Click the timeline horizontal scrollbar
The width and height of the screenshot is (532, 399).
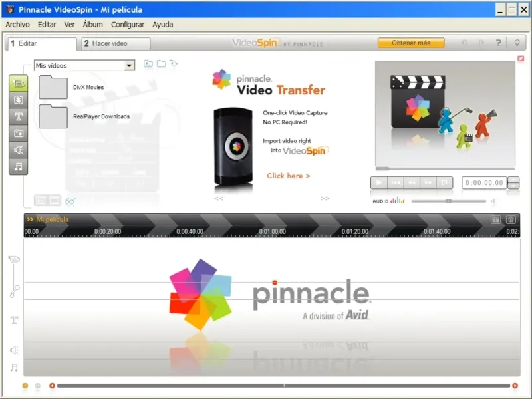click(x=284, y=386)
